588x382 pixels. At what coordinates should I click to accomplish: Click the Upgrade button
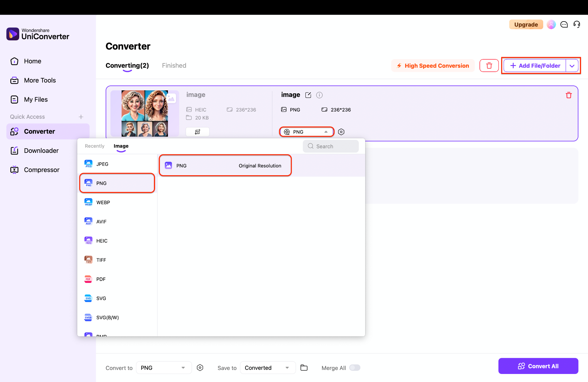tap(526, 24)
